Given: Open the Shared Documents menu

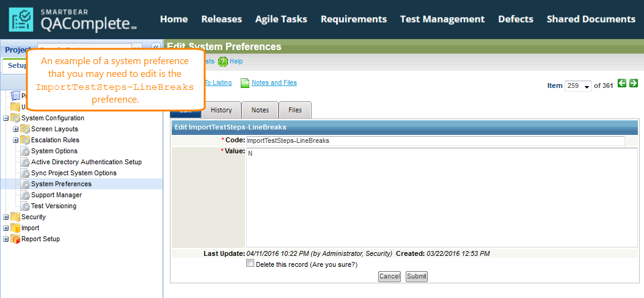Looking at the screenshot, I should [x=591, y=20].
